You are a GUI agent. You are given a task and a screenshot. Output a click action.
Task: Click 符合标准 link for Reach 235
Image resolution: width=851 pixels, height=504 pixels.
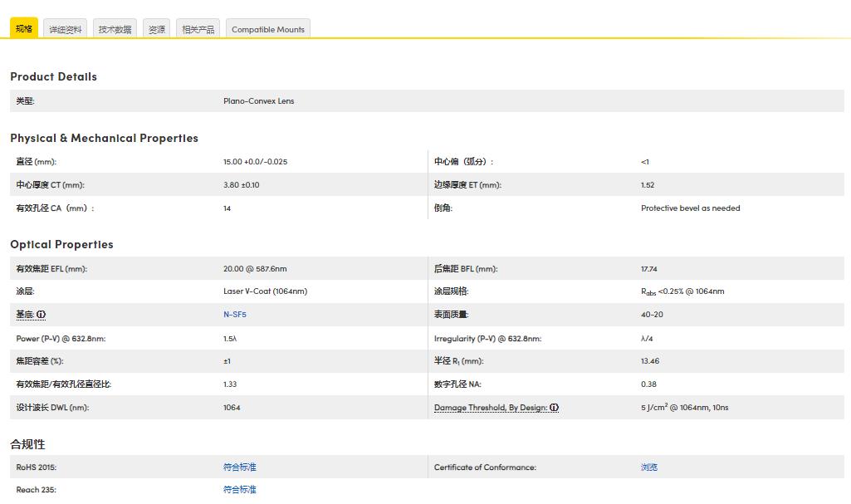[239, 490]
